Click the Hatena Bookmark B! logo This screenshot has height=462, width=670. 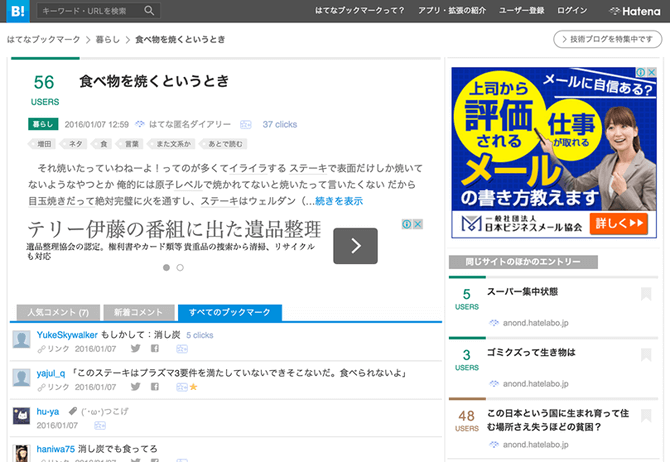15,10
